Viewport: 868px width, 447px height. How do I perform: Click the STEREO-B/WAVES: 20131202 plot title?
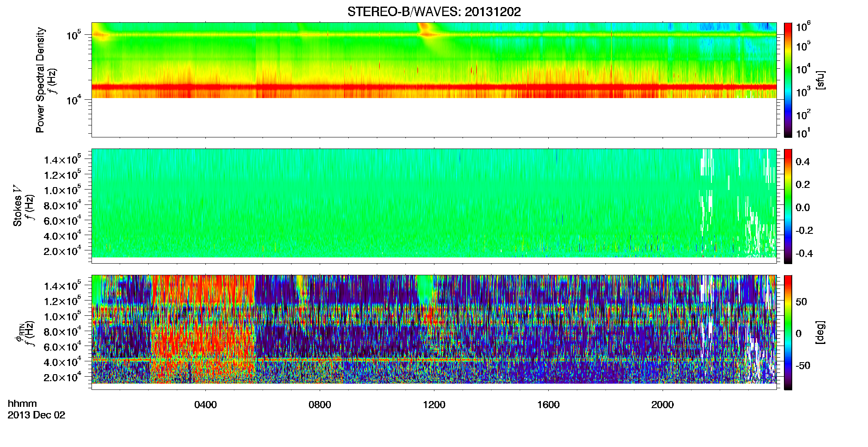click(434, 12)
